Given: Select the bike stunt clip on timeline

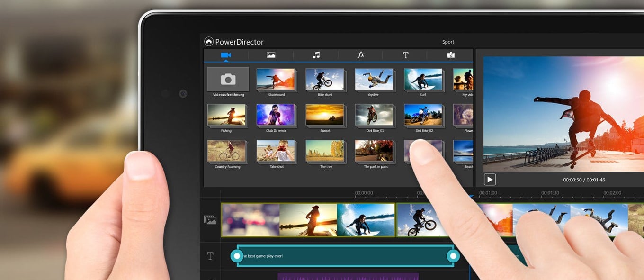Looking at the screenshot, I should pos(423,220).
